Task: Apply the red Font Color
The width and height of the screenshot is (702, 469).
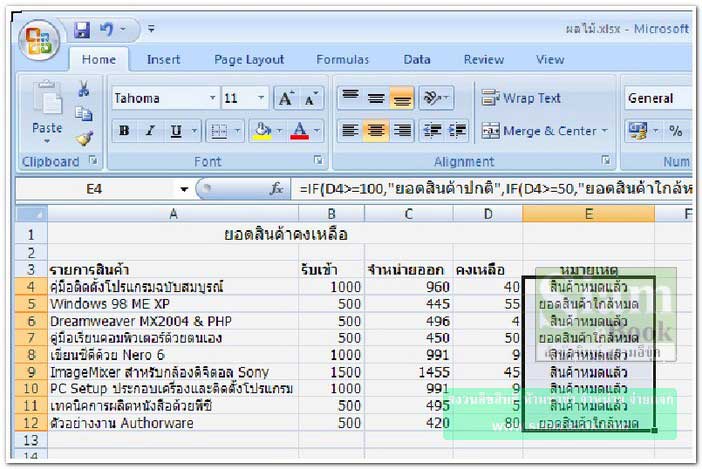Action: pyautogui.click(x=300, y=131)
